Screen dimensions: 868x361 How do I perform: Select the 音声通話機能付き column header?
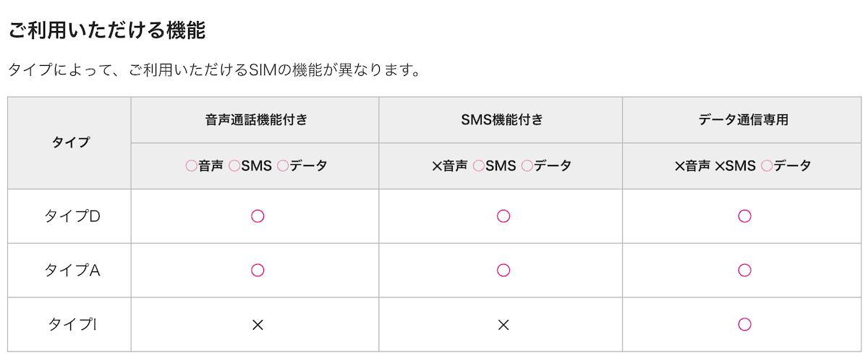[x=256, y=120]
